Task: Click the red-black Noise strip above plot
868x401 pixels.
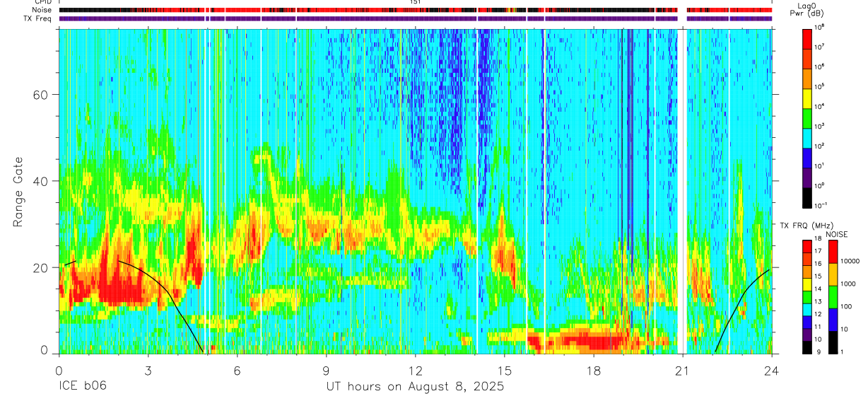Action: click(x=416, y=10)
